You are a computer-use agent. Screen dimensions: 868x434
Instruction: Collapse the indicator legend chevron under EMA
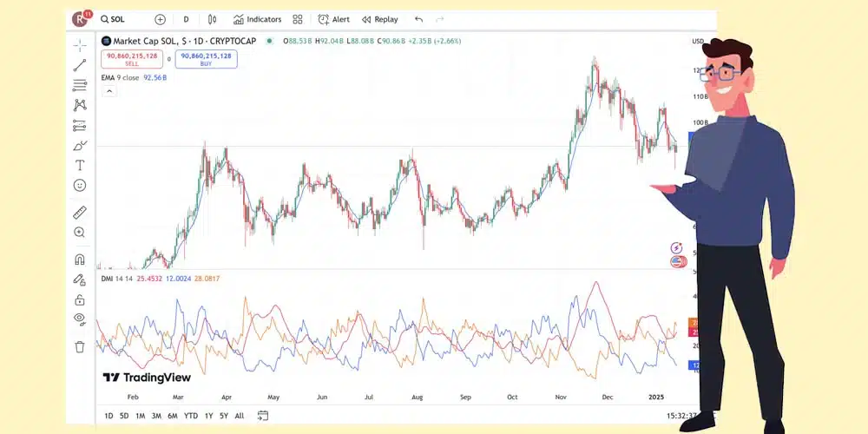(x=109, y=90)
